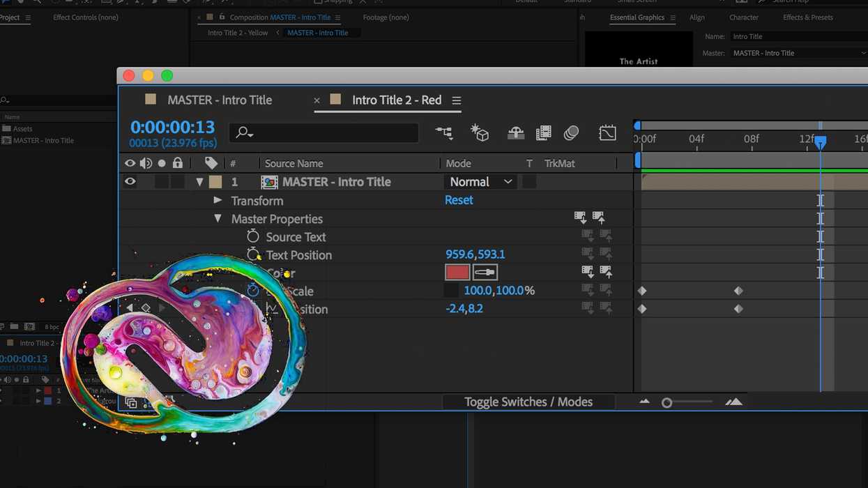Click the composition icon beside MASTER - Intro Title layer
The width and height of the screenshot is (868, 488).
click(x=269, y=182)
